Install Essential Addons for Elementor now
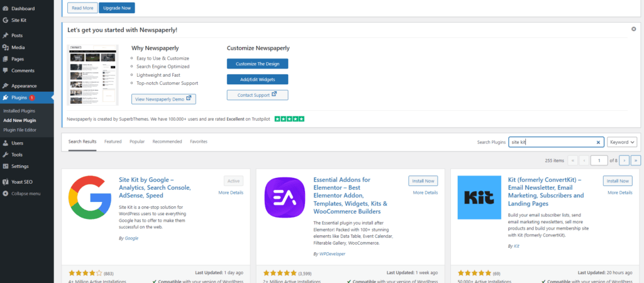Viewport: 644px width, 283px height. [423, 180]
